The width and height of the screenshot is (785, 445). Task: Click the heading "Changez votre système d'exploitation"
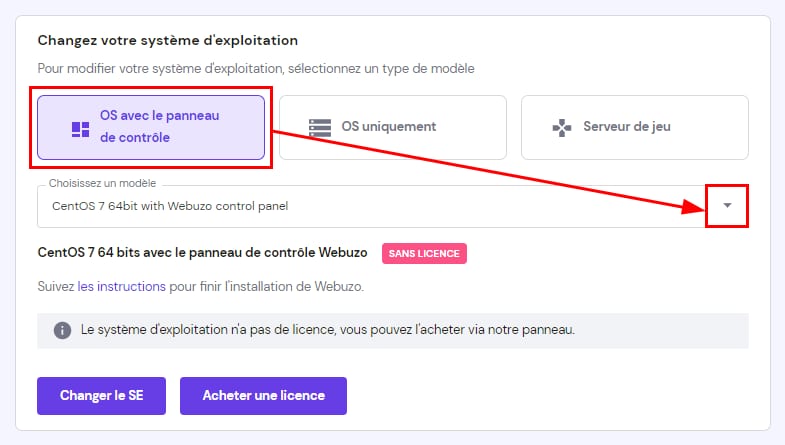(x=168, y=41)
